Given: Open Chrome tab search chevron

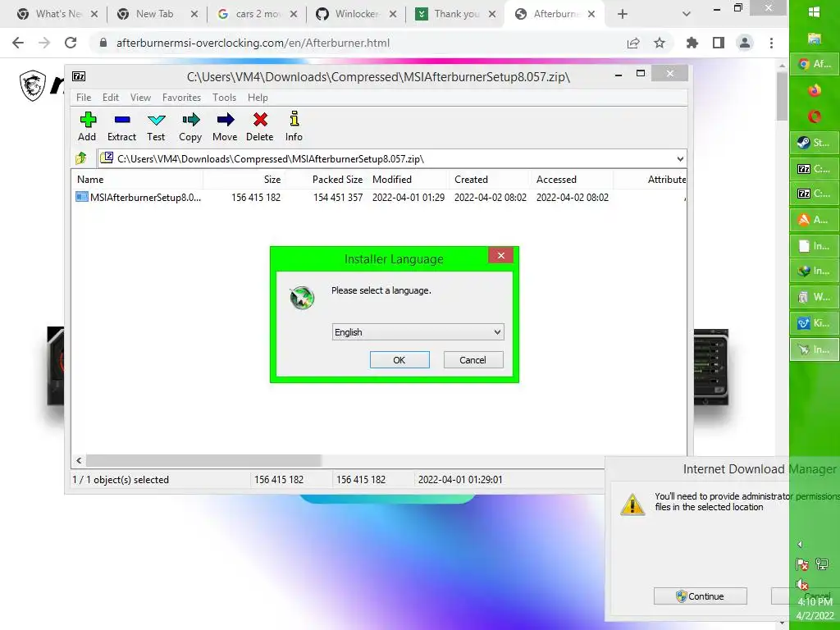Looking at the screenshot, I should [x=687, y=14].
